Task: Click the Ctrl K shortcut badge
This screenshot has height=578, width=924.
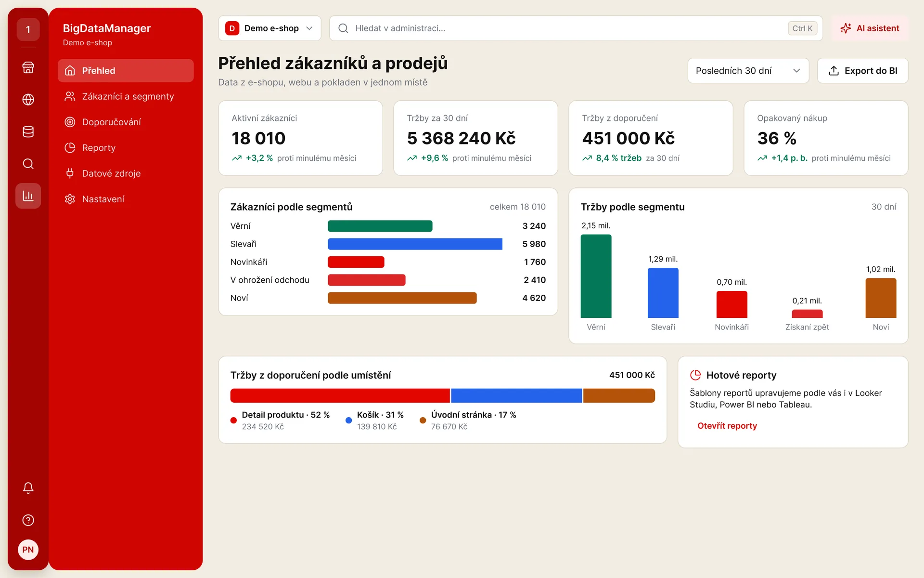Action: coord(802,28)
